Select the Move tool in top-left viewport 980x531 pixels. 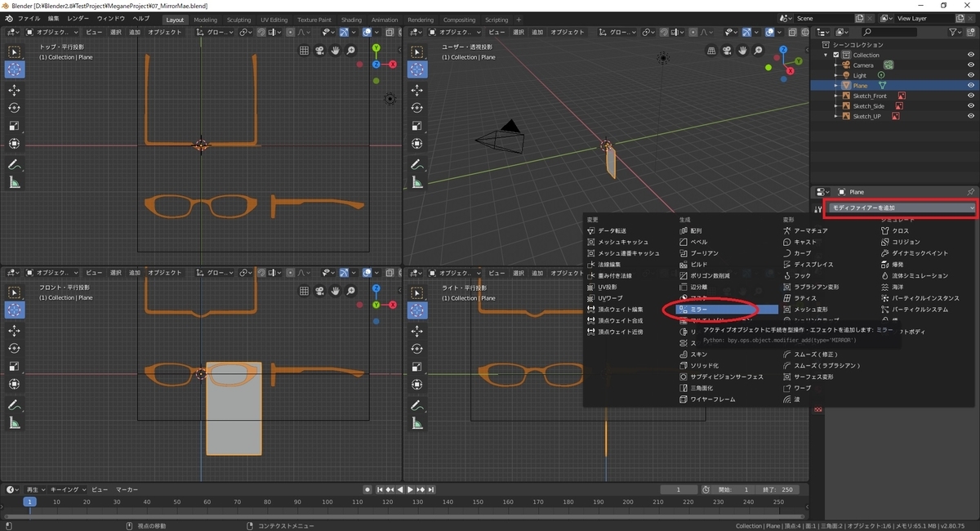[x=15, y=90]
